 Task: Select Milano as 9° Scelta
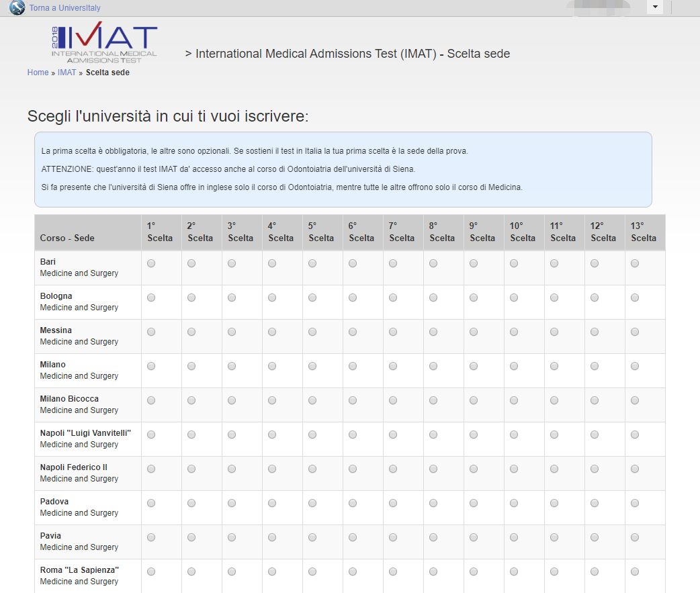tap(474, 366)
